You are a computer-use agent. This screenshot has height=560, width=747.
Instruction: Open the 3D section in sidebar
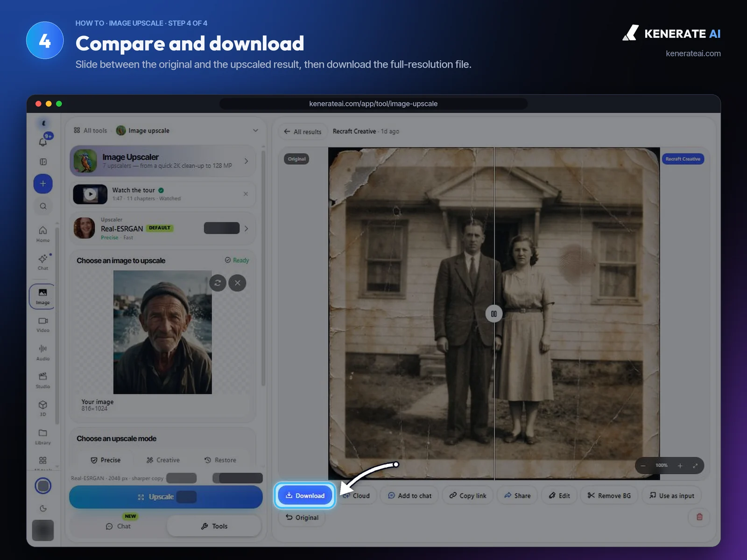[43, 408]
